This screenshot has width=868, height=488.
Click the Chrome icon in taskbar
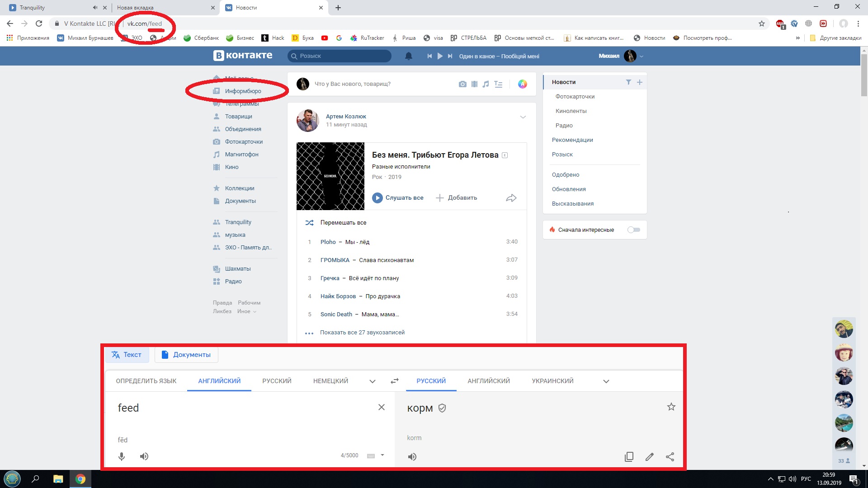(80, 479)
